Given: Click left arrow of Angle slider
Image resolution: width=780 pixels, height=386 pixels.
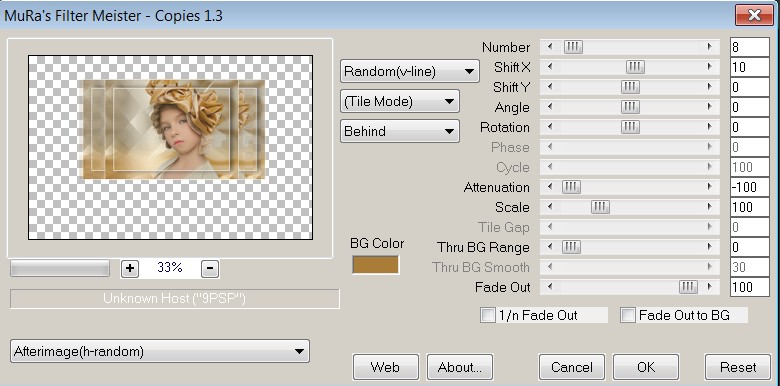Looking at the screenshot, I should pos(550,107).
